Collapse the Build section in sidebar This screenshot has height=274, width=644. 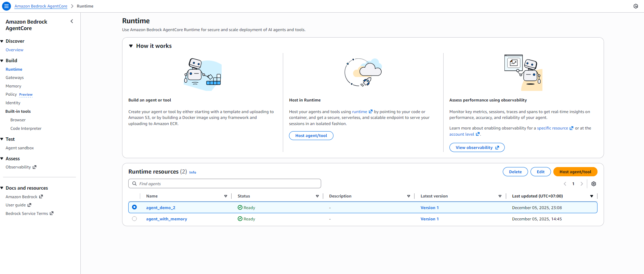click(x=2, y=61)
